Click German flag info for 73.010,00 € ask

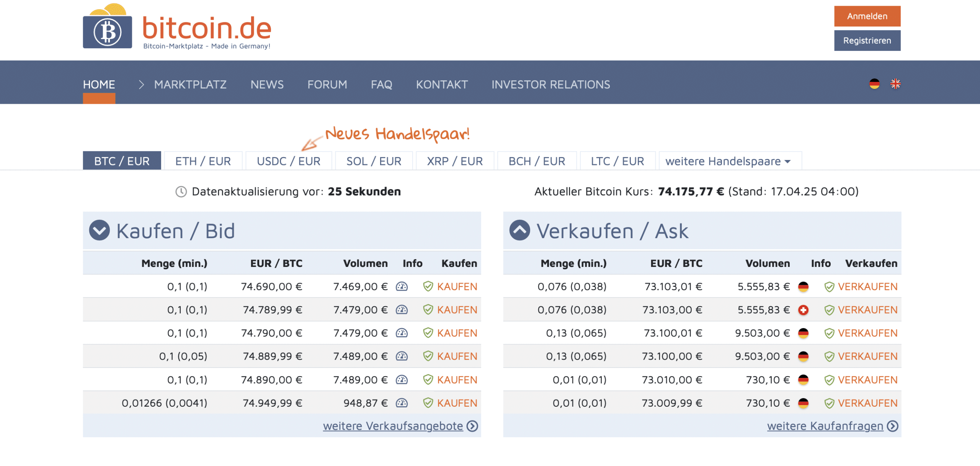(803, 380)
